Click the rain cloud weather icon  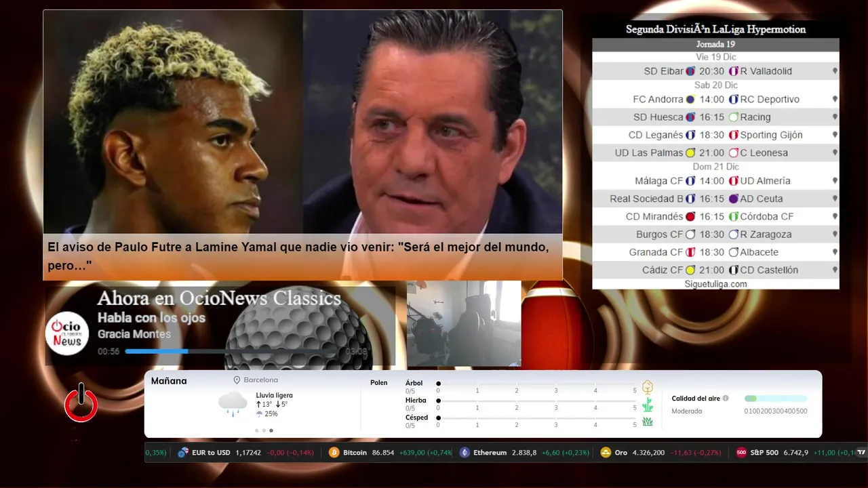click(233, 404)
